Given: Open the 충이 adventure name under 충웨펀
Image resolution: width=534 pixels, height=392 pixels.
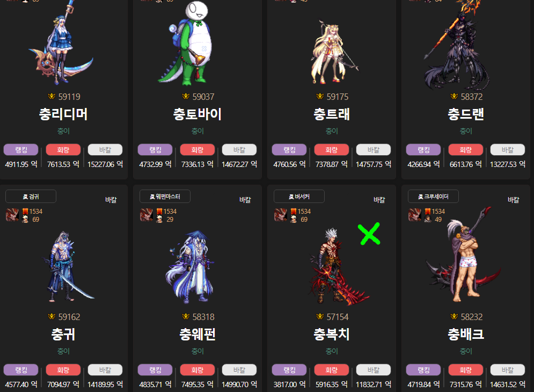Looking at the screenshot, I should (197, 351).
